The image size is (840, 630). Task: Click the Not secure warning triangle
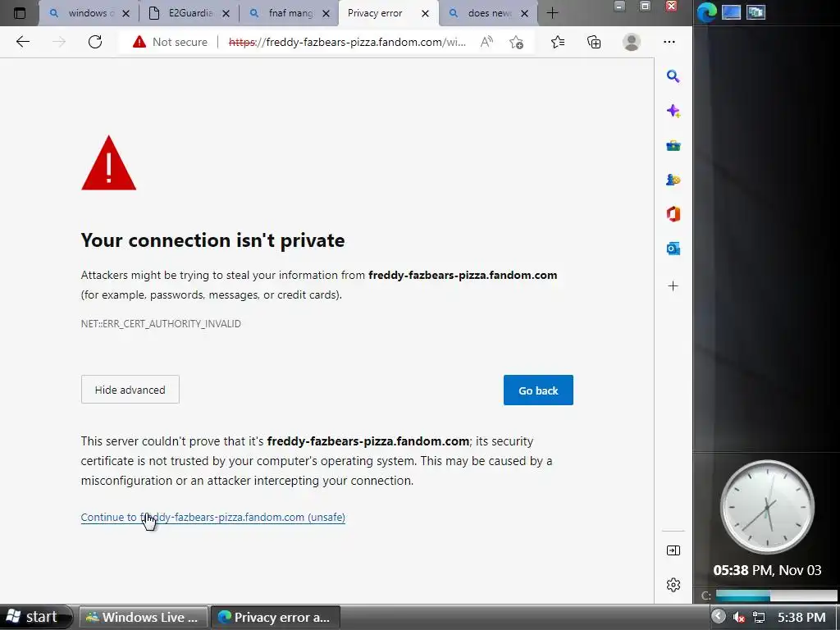coord(139,42)
